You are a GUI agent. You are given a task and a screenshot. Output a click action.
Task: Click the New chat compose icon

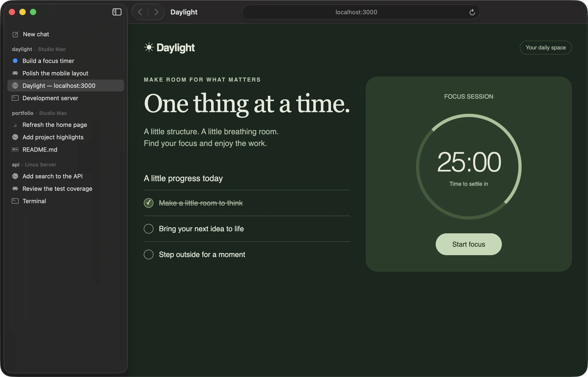pos(15,34)
